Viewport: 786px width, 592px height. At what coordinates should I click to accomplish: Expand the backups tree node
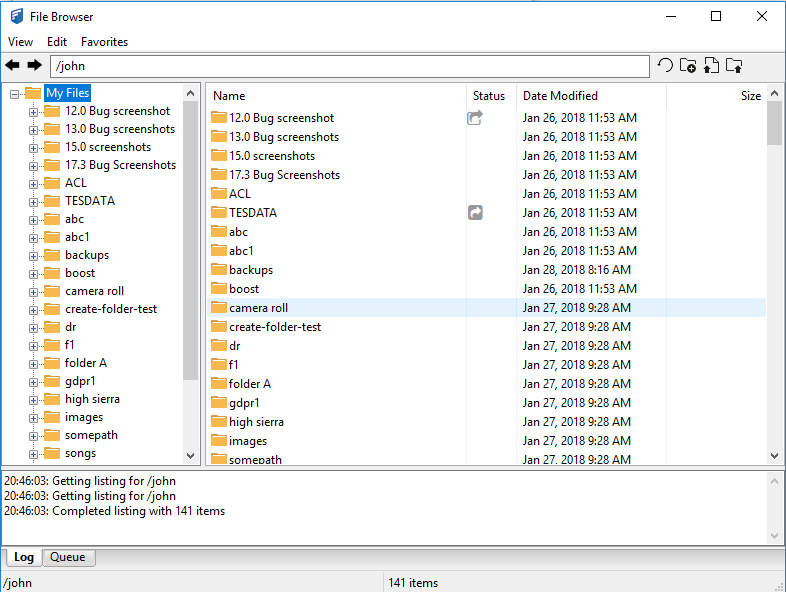[x=33, y=256]
